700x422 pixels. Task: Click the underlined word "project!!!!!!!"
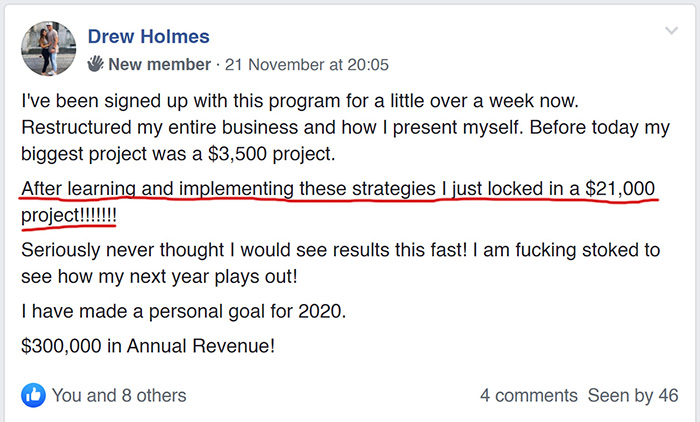pyautogui.click(x=69, y=216)
